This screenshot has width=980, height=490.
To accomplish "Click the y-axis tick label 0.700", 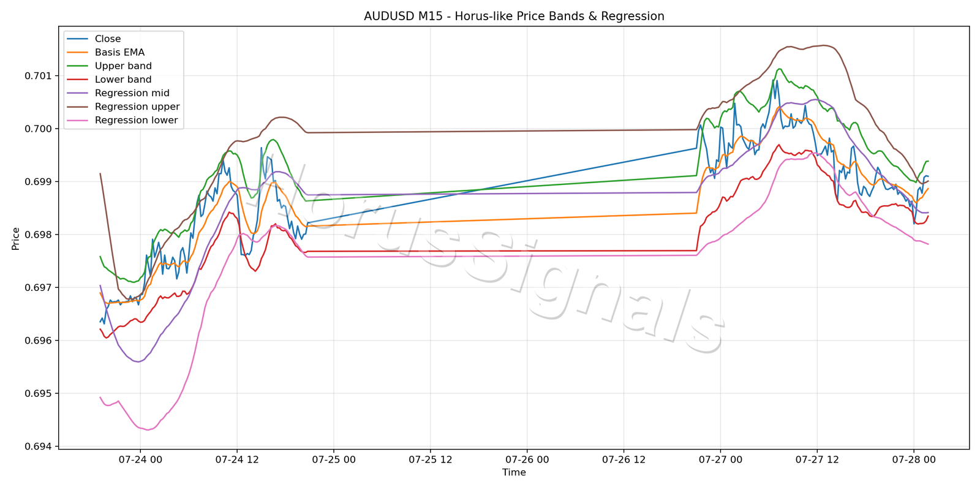I will (x=38, y=129).
